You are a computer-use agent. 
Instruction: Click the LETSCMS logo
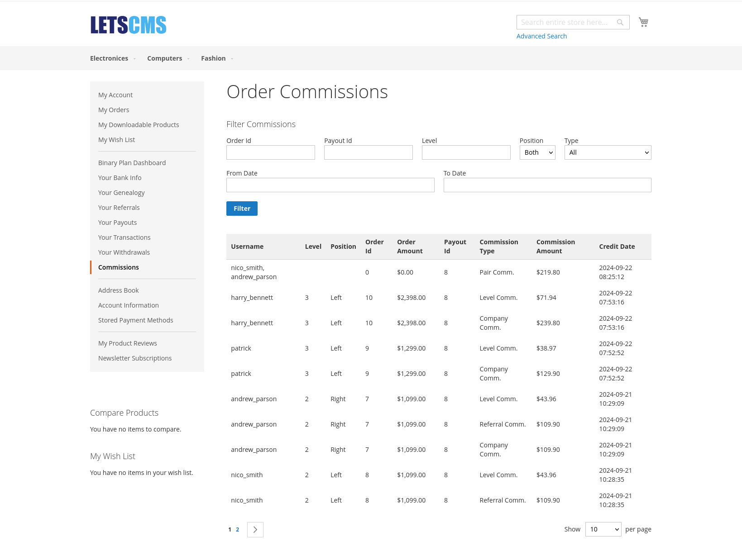point(128,25)
